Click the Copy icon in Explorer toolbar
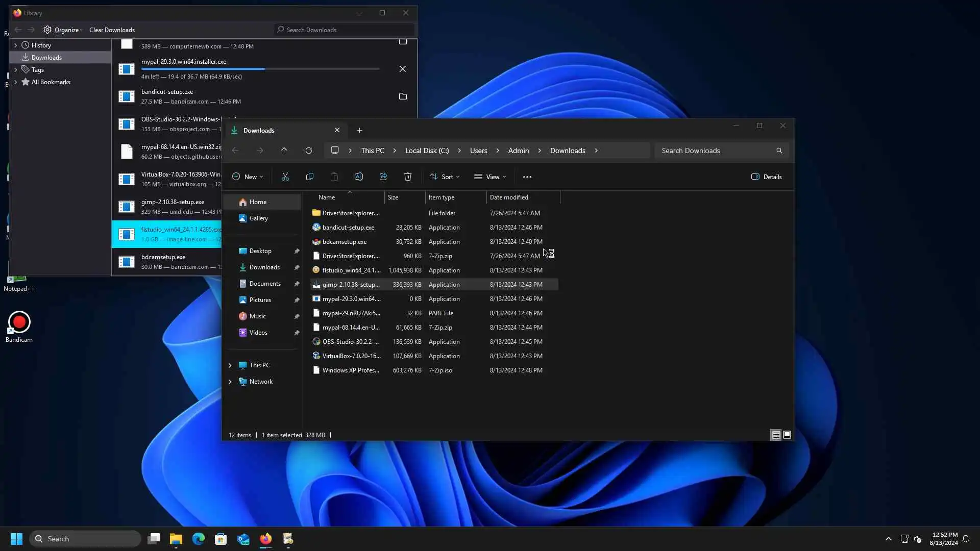980x551 pixels. [x=310, y=177]
